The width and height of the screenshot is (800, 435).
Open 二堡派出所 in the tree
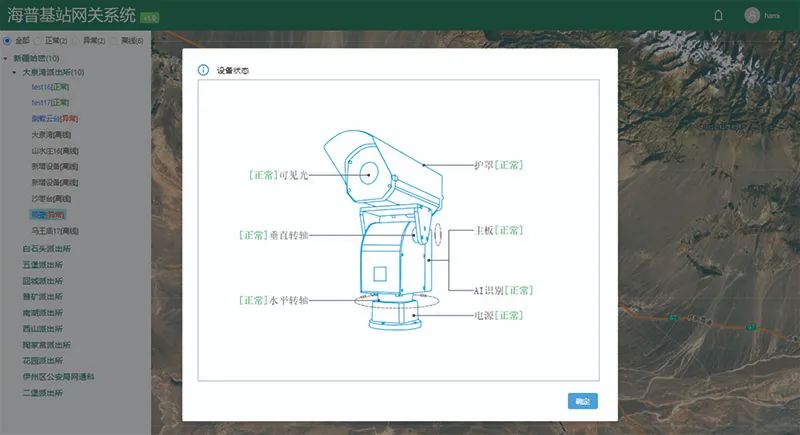pos(42,393)
